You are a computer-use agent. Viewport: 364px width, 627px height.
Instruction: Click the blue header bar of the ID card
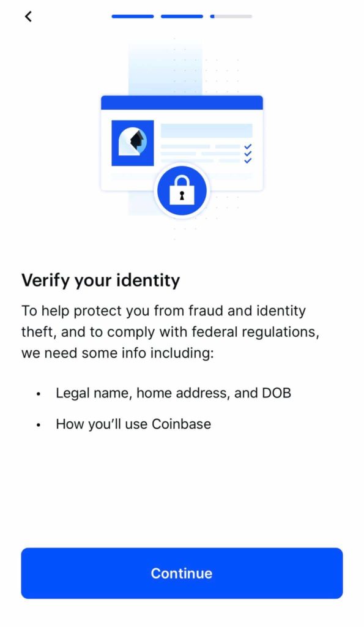pyautogui.click(x=182, y=102)
